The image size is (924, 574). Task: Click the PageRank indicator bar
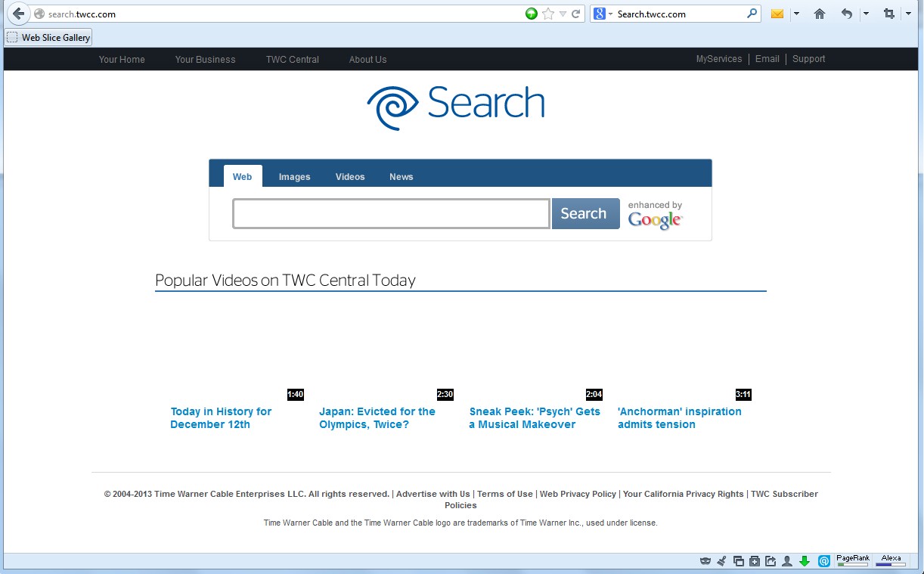(x=853, y=560)
